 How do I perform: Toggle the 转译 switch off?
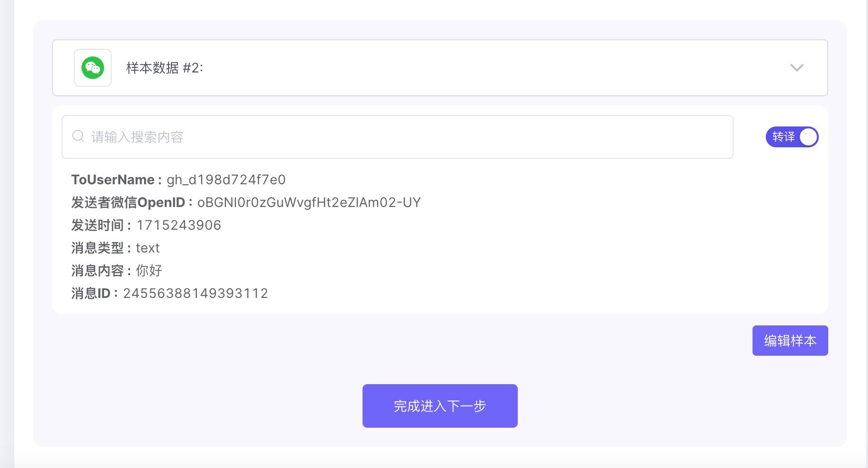[x=792, y=137]
